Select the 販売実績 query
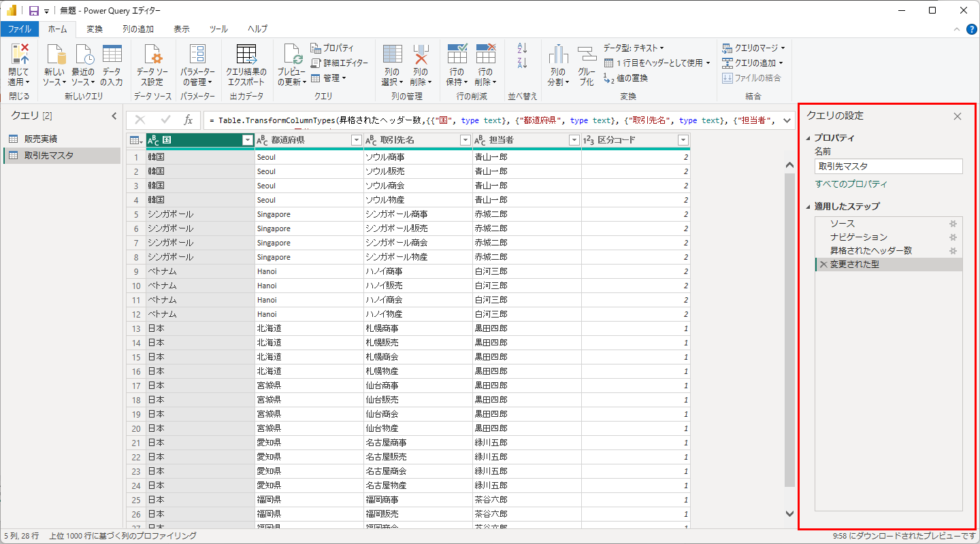This screenshot has width=980, height=544. (x=61, y=139)
